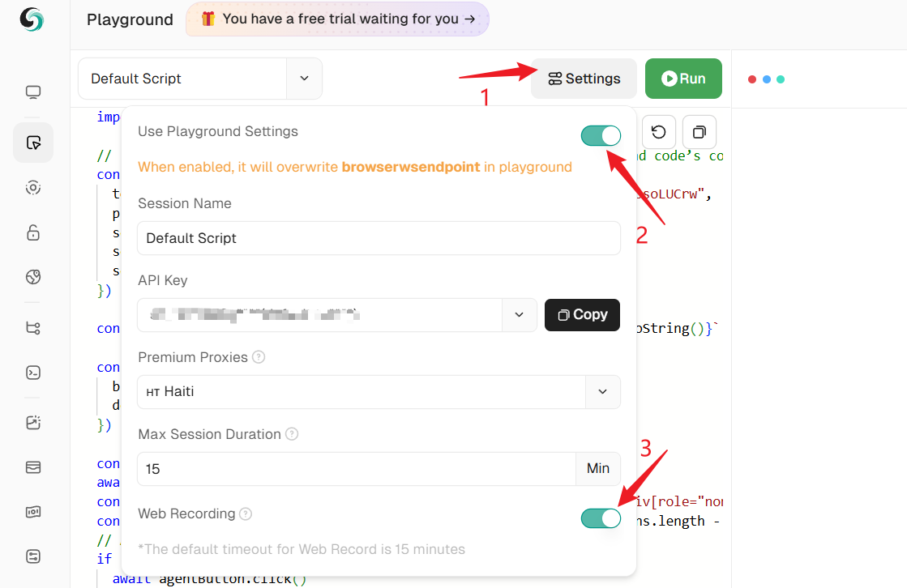The width and height of the screenshot is (907, 588).
Task: Click the globe icon in the sidebar
Action: coord(33,277)
